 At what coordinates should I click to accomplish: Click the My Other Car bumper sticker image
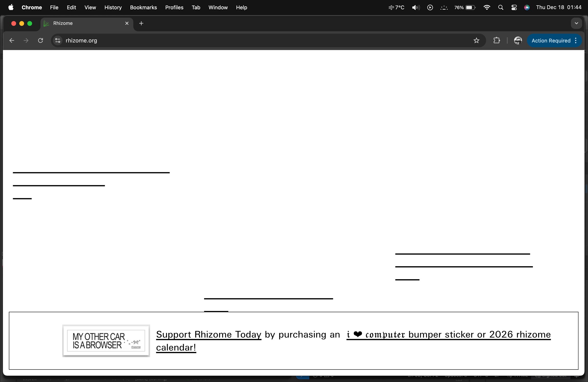[106, 341]
